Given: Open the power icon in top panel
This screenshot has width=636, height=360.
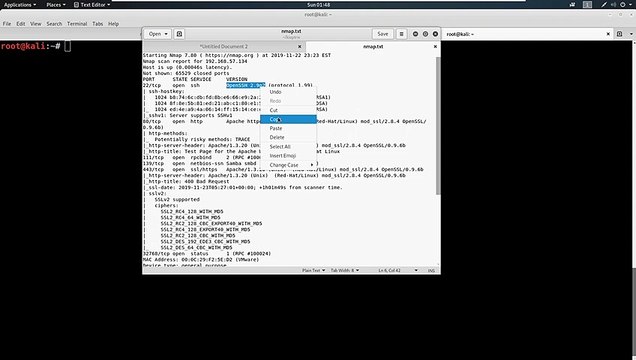Looking at the screenshot, I should click(x=623, y=5).
